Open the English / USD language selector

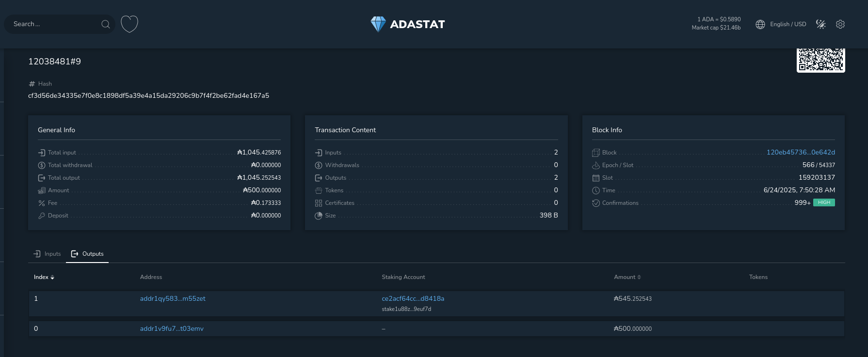click(788, 24)
